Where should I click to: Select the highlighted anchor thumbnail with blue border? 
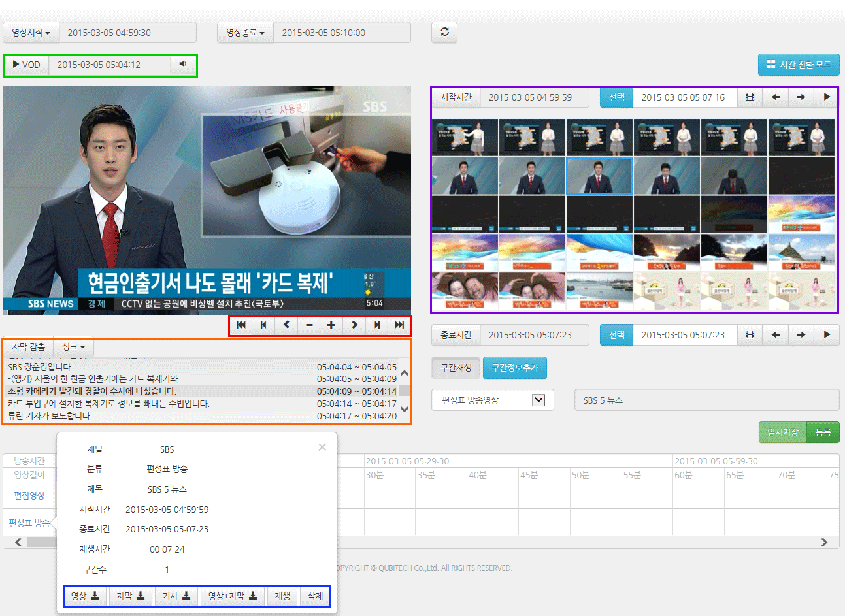click(599, 176)
